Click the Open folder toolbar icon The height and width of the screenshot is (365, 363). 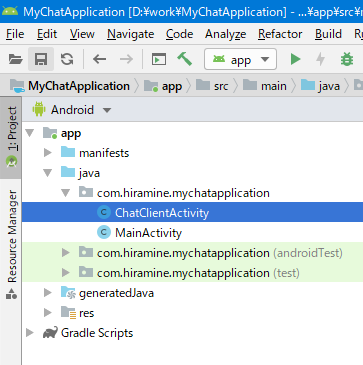[16, 59]
